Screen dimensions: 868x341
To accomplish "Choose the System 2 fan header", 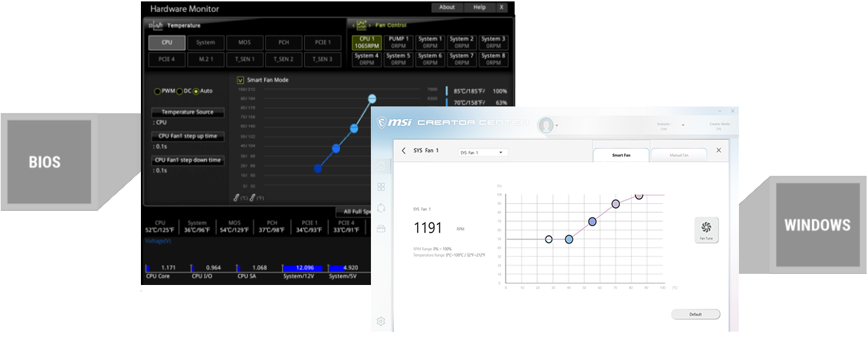I will [461, 42].
